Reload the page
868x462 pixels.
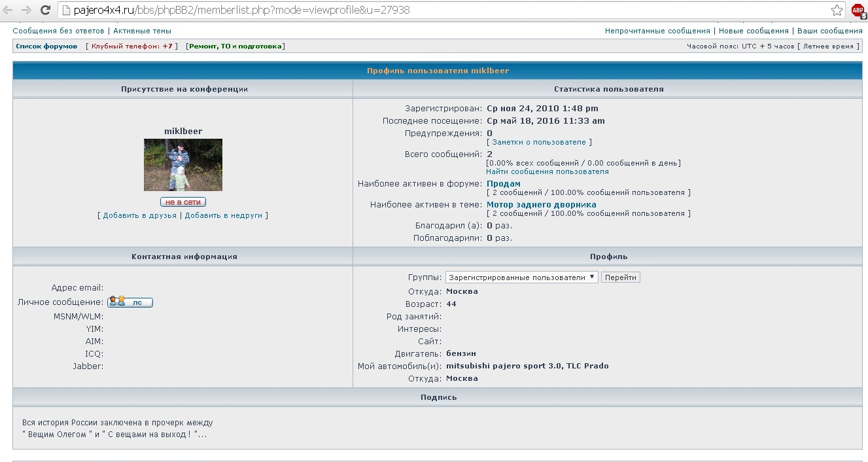46,10
